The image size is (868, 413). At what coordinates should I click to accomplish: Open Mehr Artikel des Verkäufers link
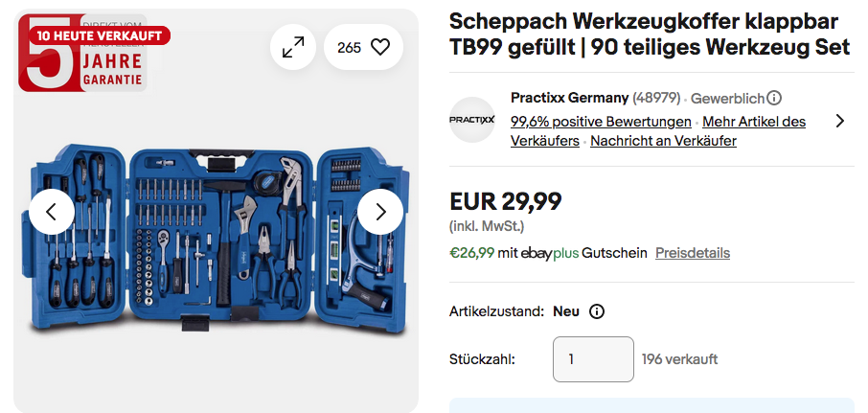pos(754,122)
